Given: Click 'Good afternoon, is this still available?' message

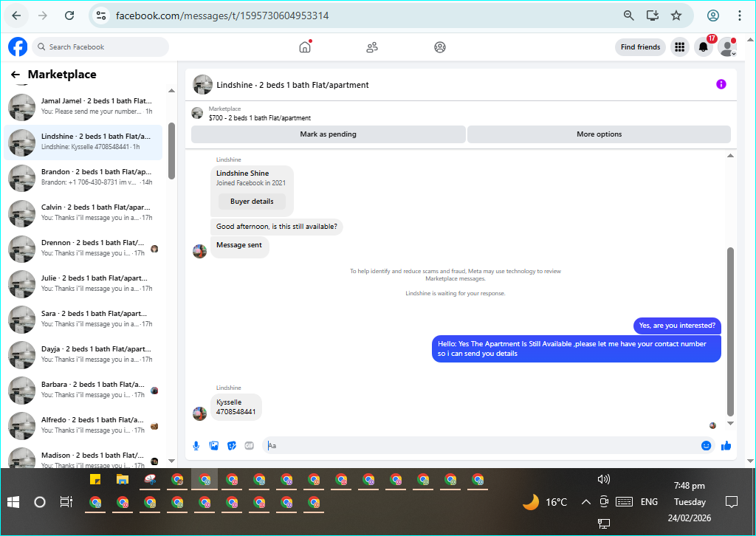Looking at the screenshot, I should pos(277,227).
